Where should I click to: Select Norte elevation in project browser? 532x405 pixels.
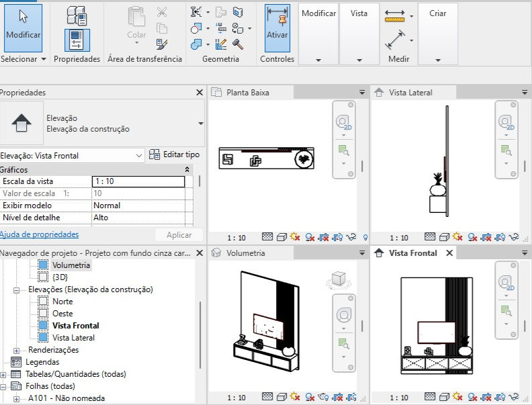pyautogui.click(x=62, y=301)
